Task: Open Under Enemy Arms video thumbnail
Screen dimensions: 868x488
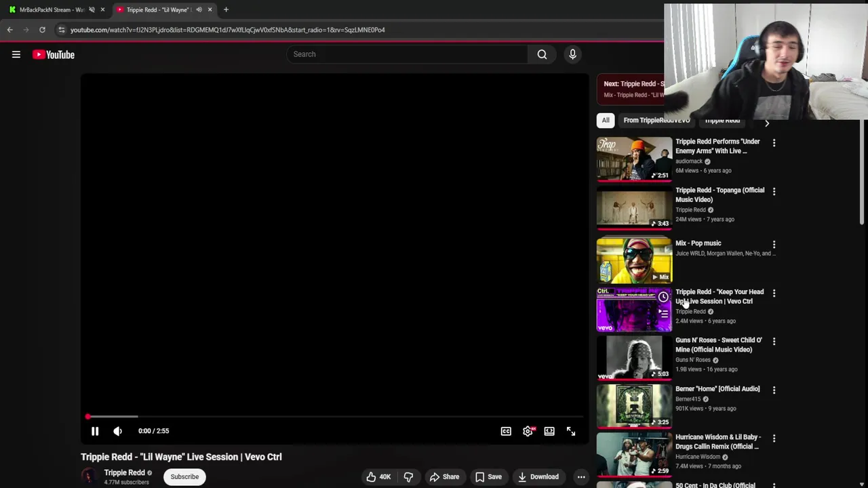Action: click(634, 159)
